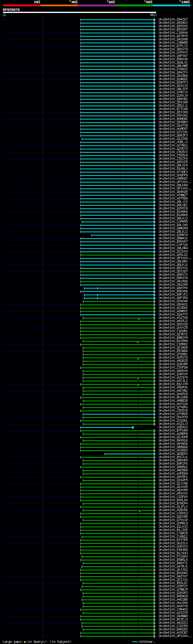The height and width of the screenshot is (644, 193).
Task: Select the UniRef100_C7QR25 label
Action: [x=173, y=533]
